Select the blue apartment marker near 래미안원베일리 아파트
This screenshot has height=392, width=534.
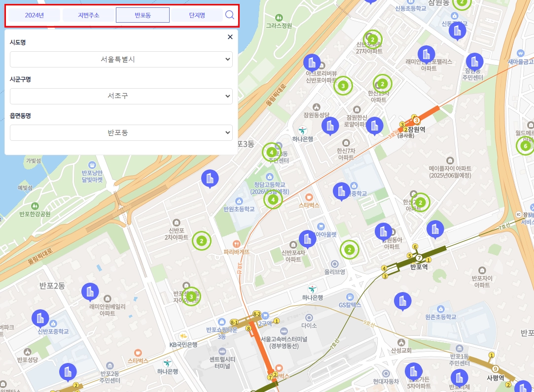[x=91, y=293]
